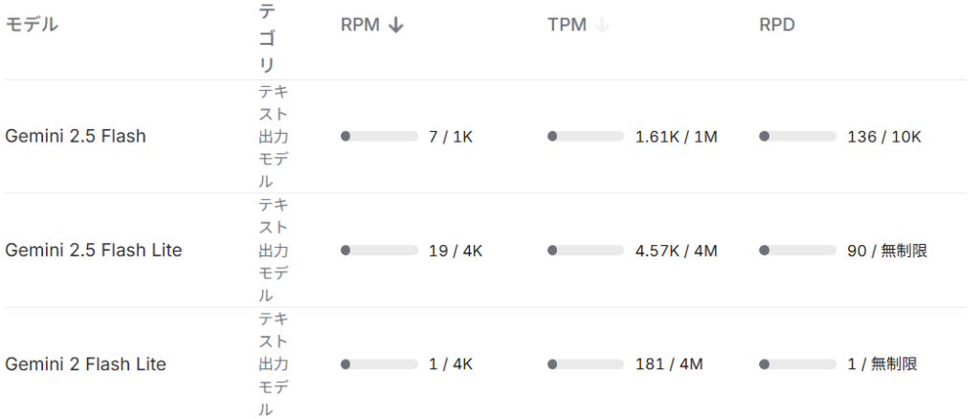Click the faded TPM sort arrow
980x419 pixels.
tap(602, 26)
